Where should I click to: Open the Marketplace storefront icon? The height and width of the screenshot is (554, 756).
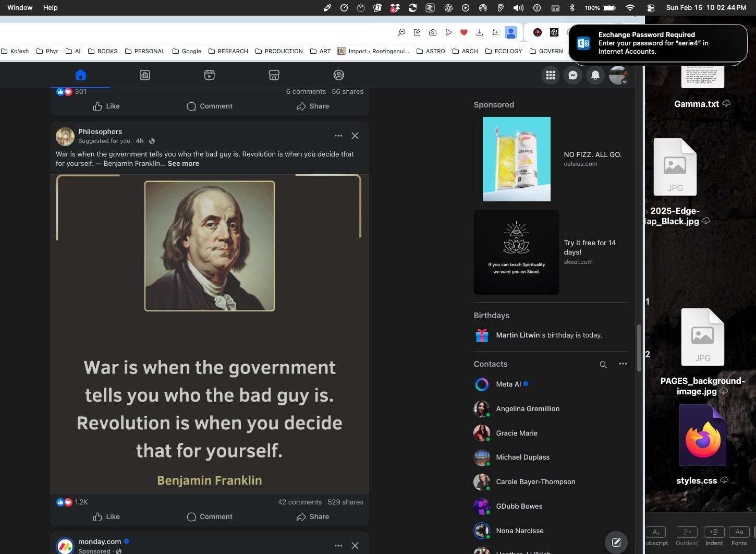point(274,75)
